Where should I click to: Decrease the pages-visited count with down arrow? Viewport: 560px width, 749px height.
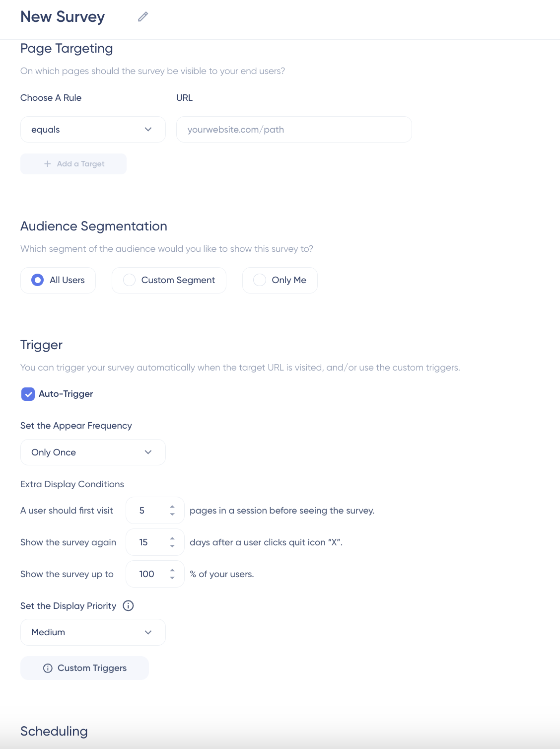click(172, 514)
